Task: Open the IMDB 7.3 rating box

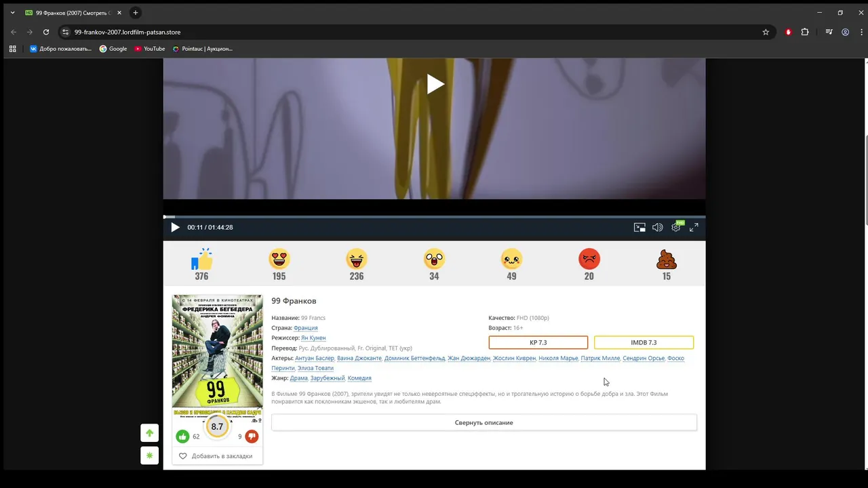Action: [x=644, y=342]
